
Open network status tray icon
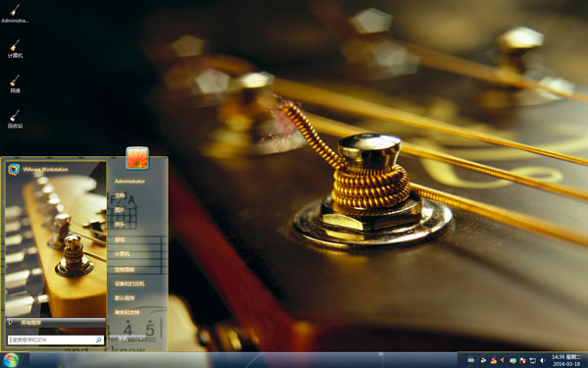point(532,360)
